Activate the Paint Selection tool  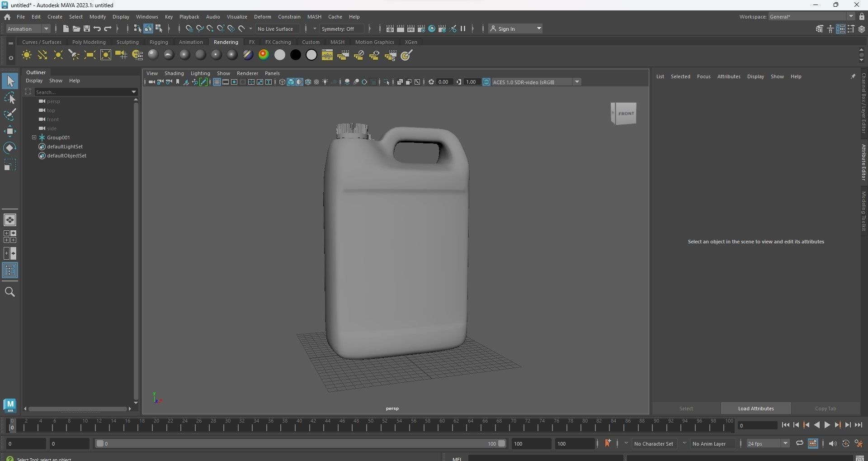coord(10,114)
